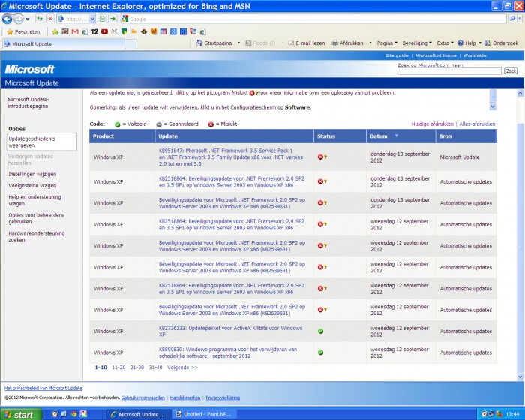Click the browser Forward arrow button
The height and width of the screenshot is (420, 525).
(19, 19)
